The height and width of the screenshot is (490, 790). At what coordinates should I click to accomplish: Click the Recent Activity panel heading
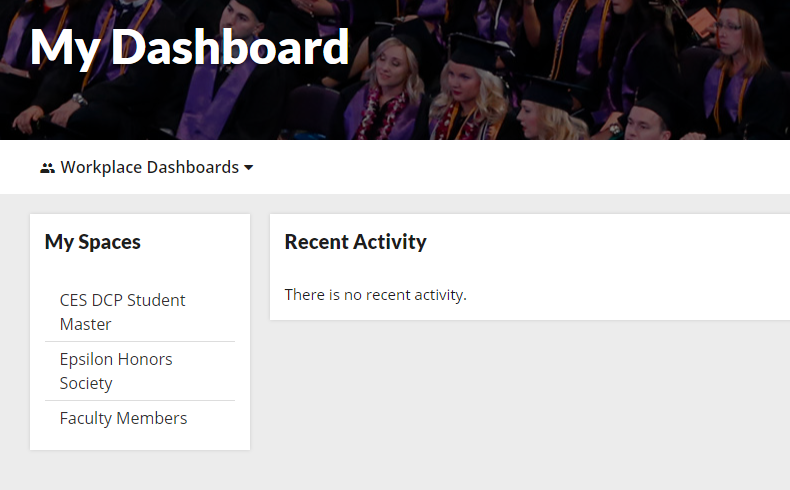coord(355,242)
